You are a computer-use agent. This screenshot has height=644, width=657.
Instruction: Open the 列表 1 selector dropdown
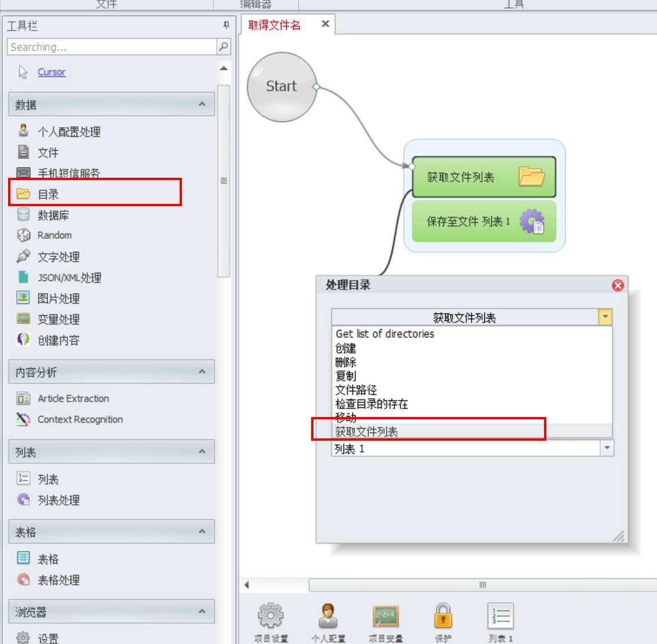click(607, 448)
